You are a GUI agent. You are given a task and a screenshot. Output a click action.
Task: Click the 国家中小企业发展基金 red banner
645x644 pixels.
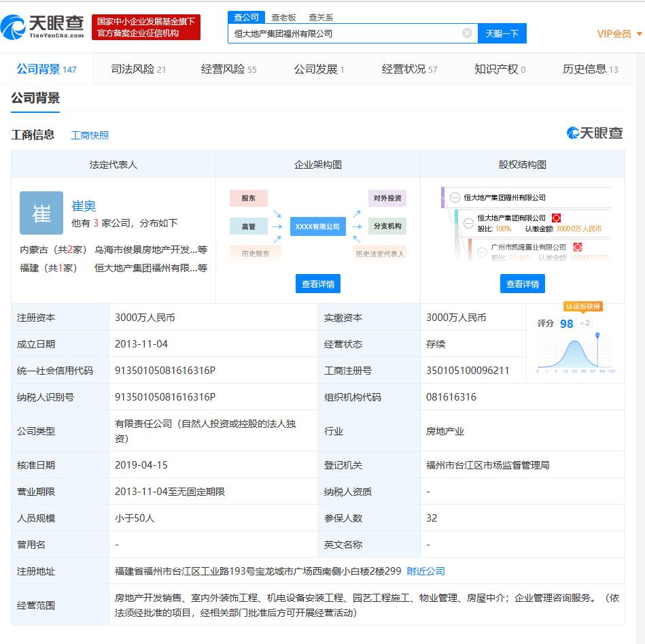146,27
